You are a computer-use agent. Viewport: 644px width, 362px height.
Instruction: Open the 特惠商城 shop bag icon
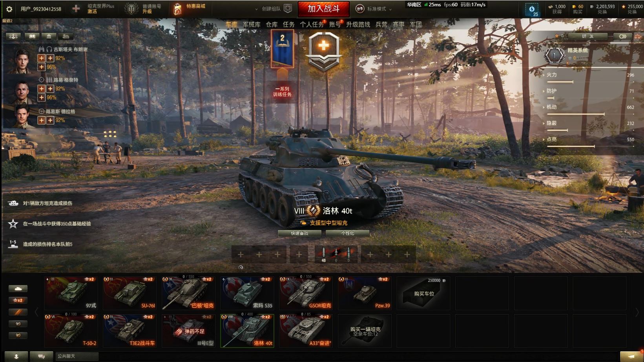(x=177, y=9)
